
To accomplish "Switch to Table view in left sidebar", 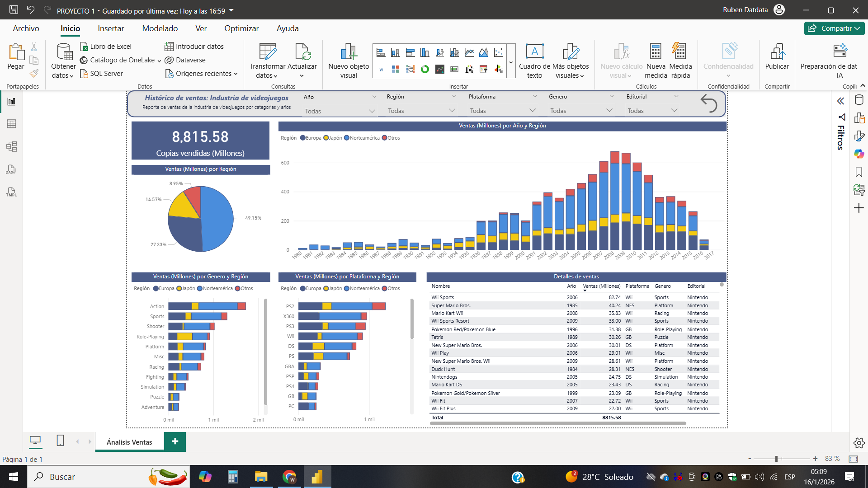I will tap(11, 124).
